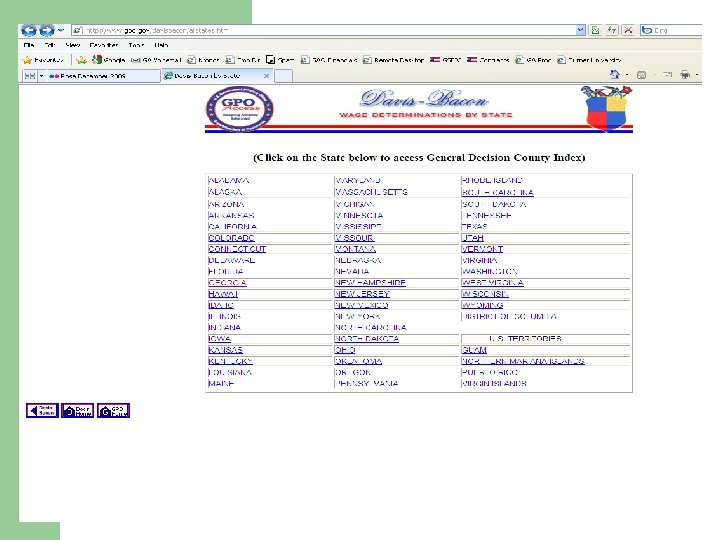Screen dimensions: 720x540
Task: Choose the NEW HAMPSHIRE link
Action: (x=370, y=283)
